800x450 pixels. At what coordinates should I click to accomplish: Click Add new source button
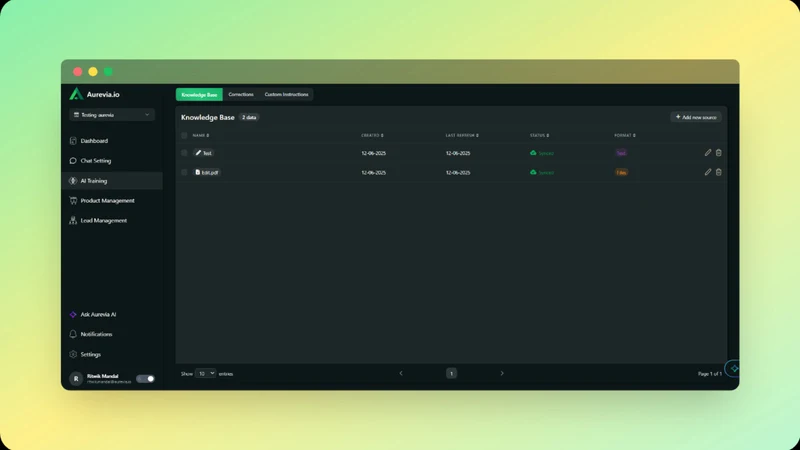696,117
